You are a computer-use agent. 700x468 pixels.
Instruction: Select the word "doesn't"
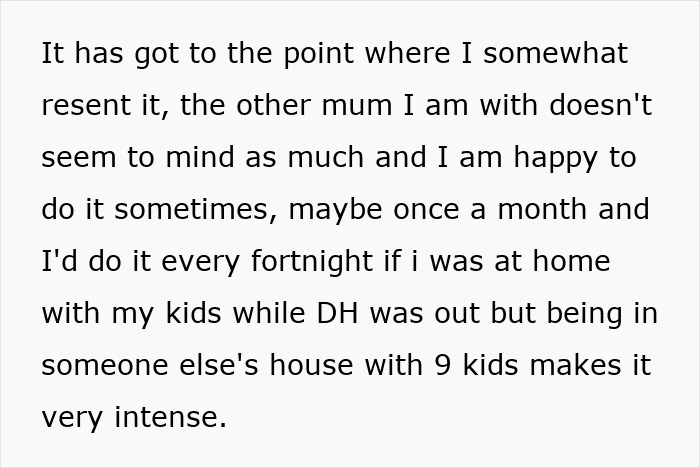[601, 105]
